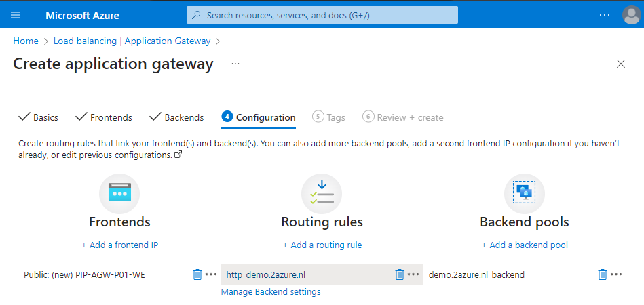Open Load balancing | Application Gateway breadcrumb
This screenshot has height=305, width=644.
coord(132,41)
